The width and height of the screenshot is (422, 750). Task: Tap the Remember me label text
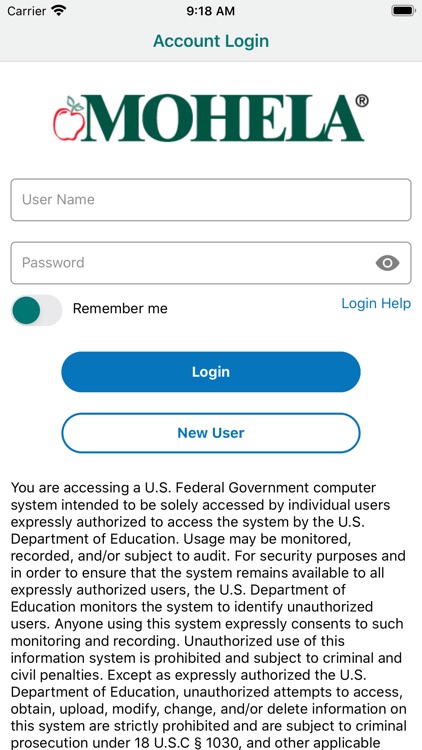[120, 309]
